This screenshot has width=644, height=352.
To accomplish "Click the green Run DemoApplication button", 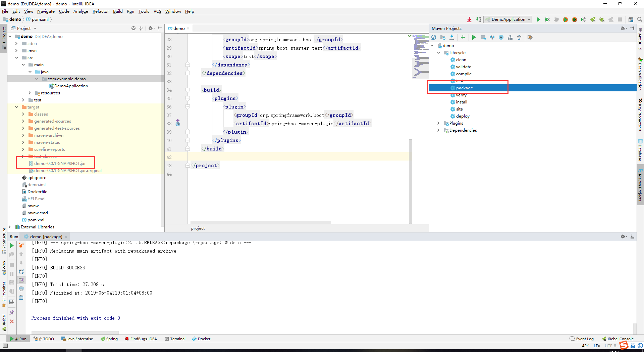I will click(538, 19).
